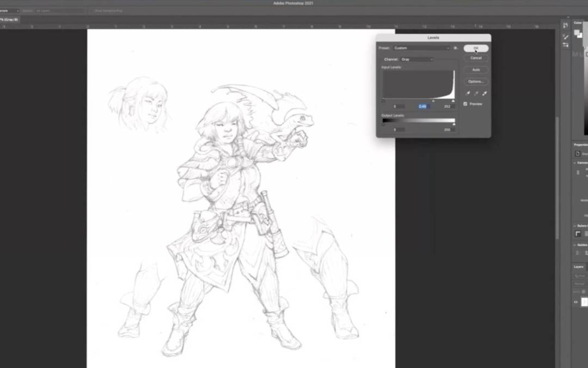Click the layer thumbnail in Layers panel

585,302
